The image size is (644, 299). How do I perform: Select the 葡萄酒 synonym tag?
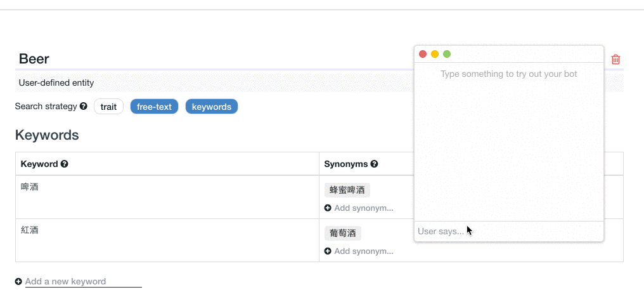(x=342, y=233)
